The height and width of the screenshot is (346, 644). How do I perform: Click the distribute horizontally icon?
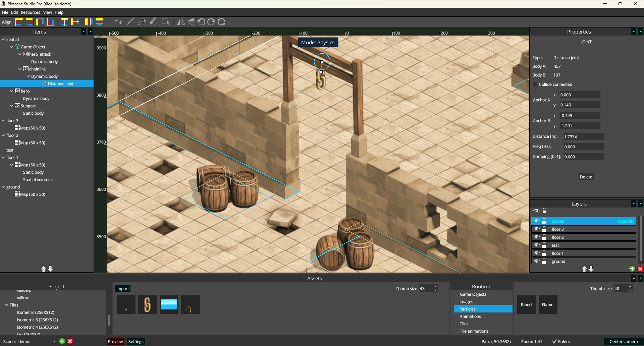click(x=89, y=22)
